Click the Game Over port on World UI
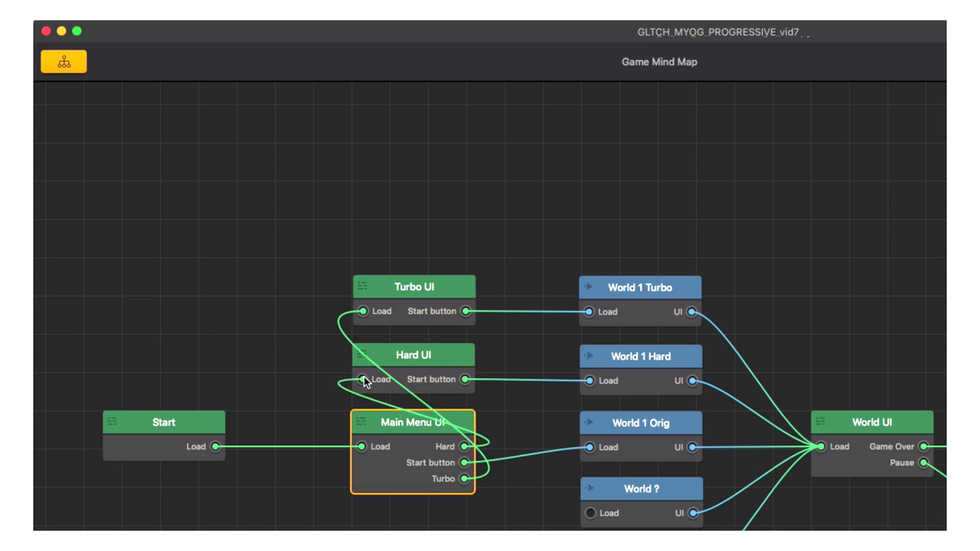980x551 pixels. point(924,447)
